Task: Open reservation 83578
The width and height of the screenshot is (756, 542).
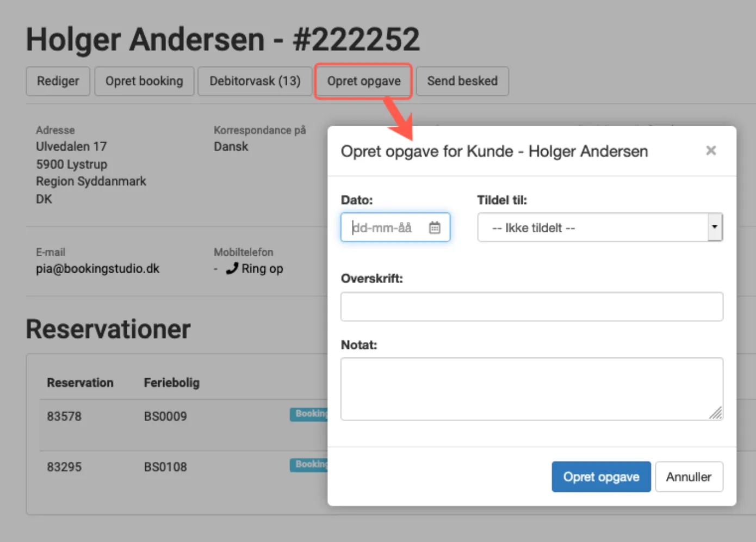Action: pyautogui.click(x=64, y=416)
